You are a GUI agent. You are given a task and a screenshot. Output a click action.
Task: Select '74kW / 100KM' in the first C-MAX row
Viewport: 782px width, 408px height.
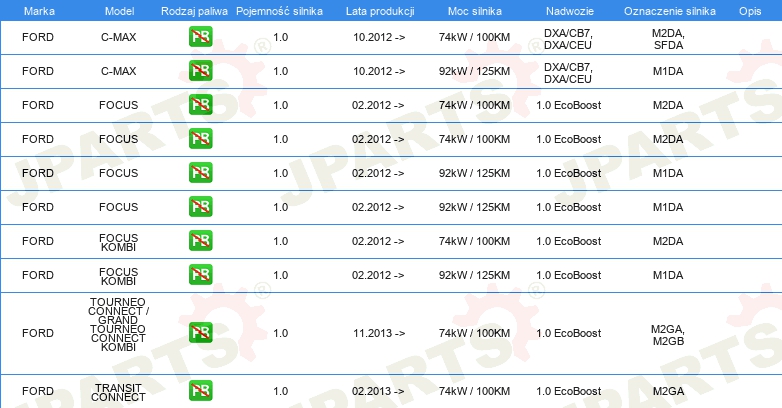coord(474,37)
